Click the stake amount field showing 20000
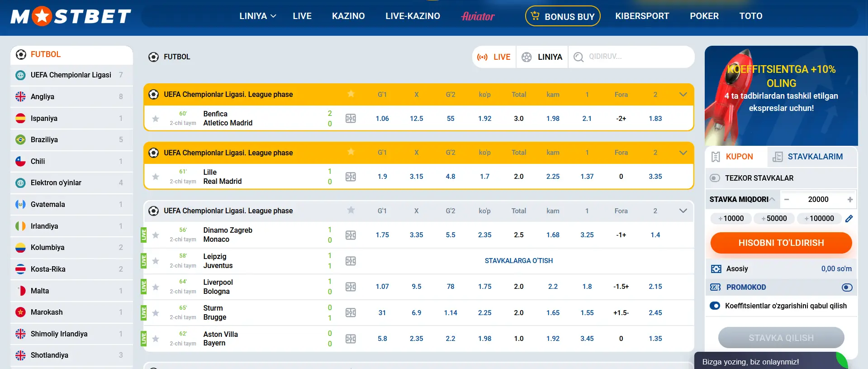The height and width of the screenshot is (369, 868). [x=818, y=200]
